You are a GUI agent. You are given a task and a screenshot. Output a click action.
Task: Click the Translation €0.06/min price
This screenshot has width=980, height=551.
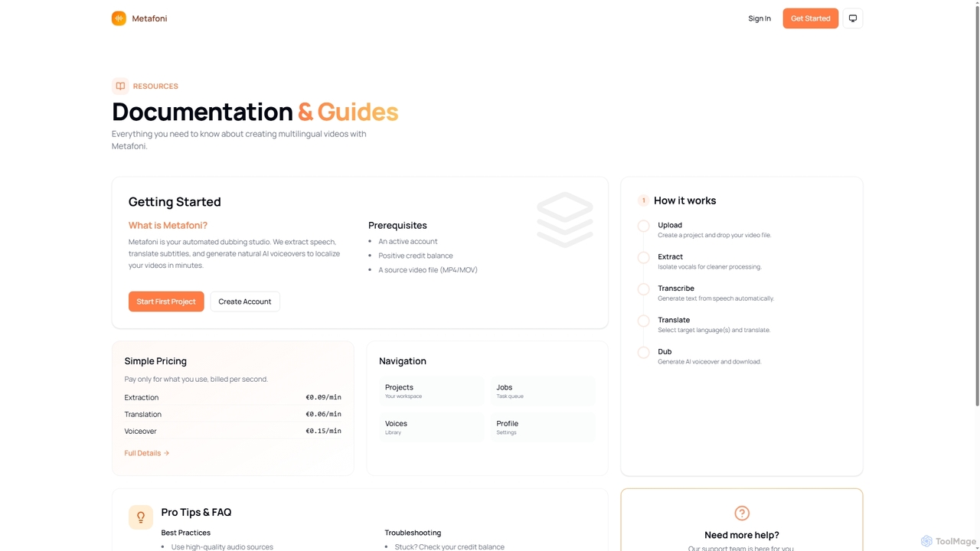tap(323, 414)
